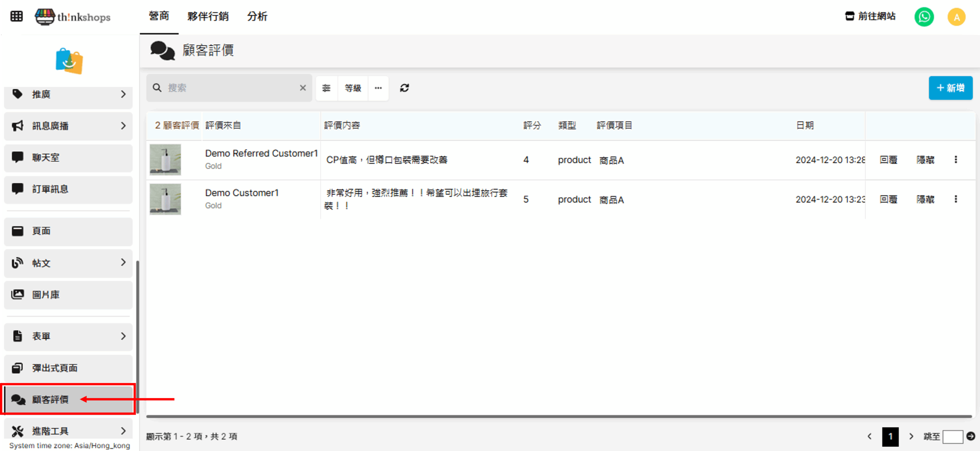
Task: Switch to the 夥伴行銷 tab
Action: (x=208, y=16)
